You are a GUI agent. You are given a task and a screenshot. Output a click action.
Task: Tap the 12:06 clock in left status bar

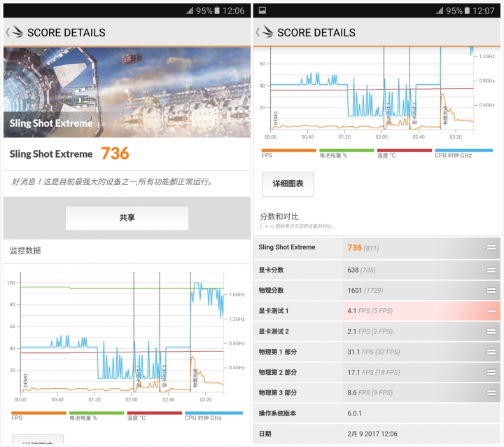(x=233, y=11)
